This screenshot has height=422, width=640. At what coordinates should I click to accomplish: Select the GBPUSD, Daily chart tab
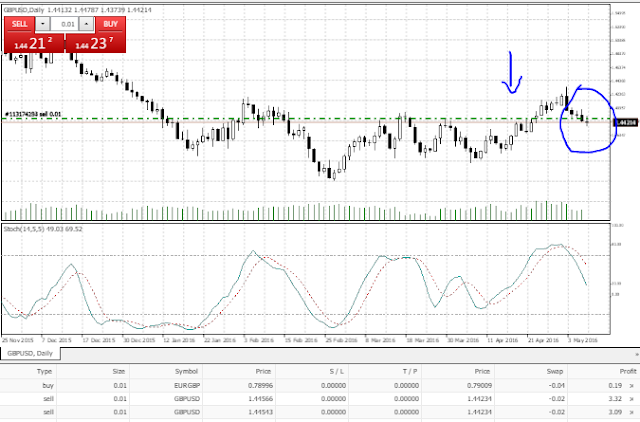pyautogui.click(x=30, y=353)
